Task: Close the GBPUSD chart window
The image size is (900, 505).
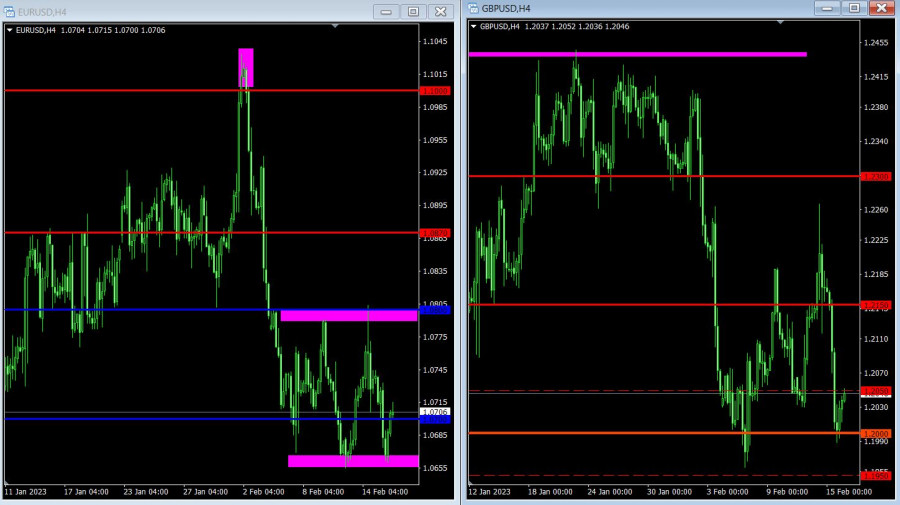Action: click(x=881, y=8)
